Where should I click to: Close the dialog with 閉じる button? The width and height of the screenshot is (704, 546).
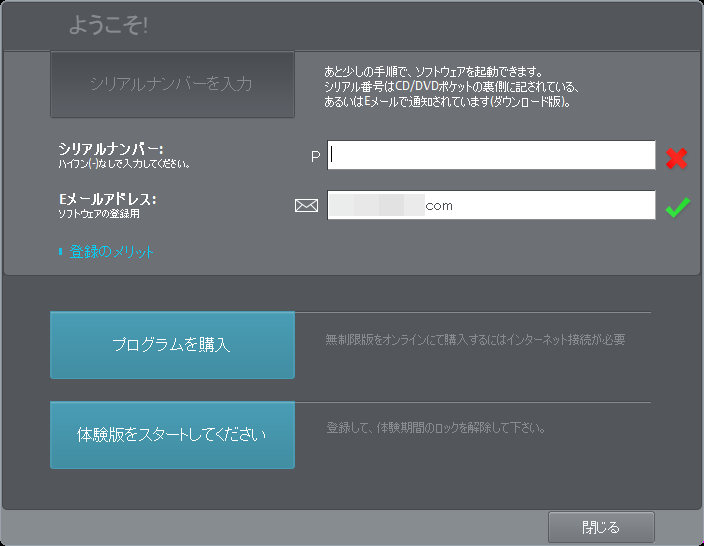coord(601,527)
